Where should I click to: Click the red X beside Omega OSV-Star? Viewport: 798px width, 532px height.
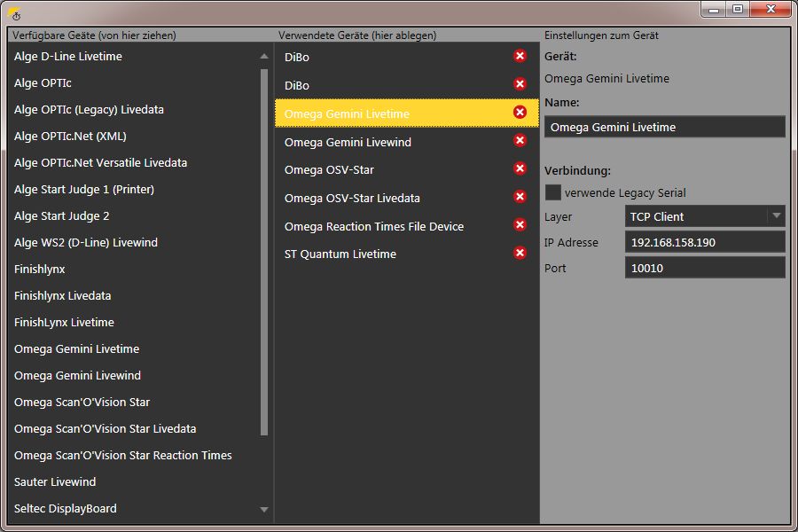520,168
